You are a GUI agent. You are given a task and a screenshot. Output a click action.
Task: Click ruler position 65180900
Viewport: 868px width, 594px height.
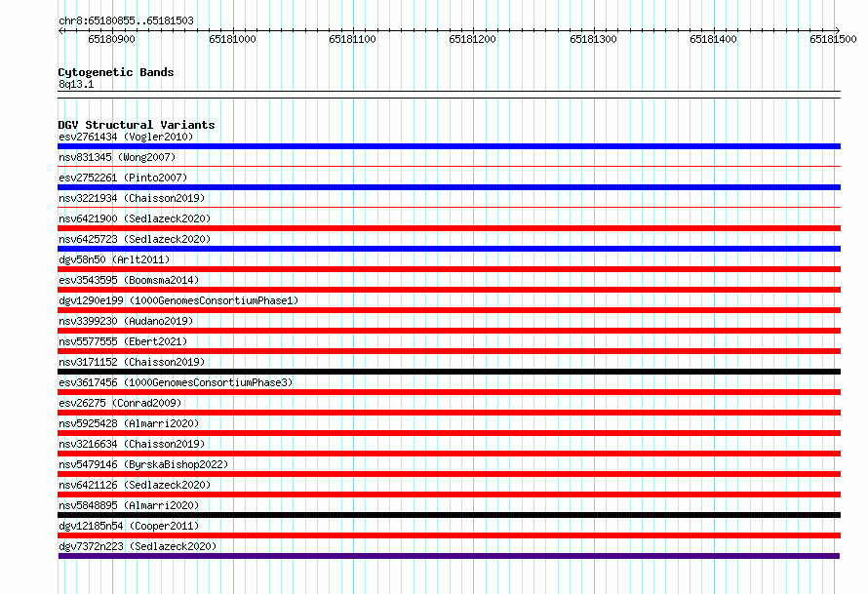click(x=112, y=39)
